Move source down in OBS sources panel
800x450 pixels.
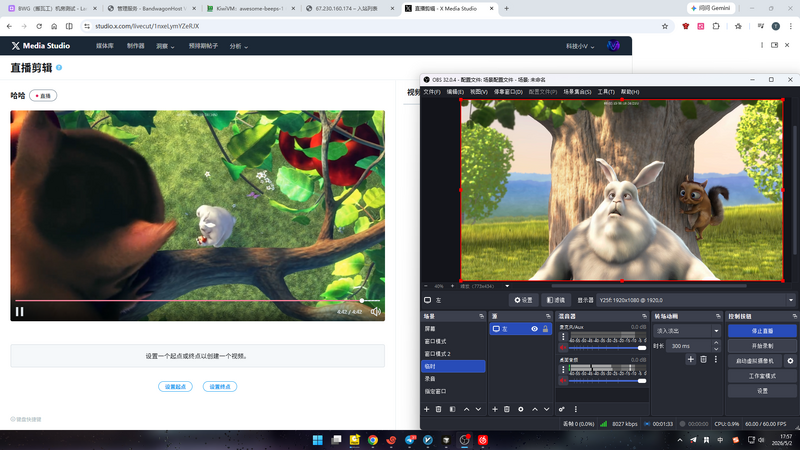tap(546, 409)
